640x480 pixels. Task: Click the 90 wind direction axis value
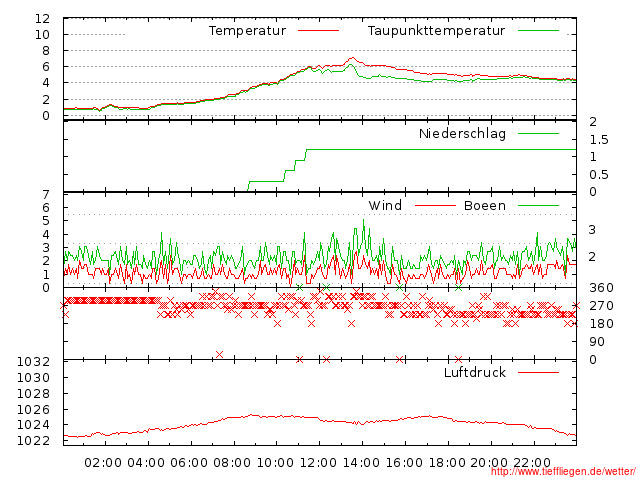point(597,342)
